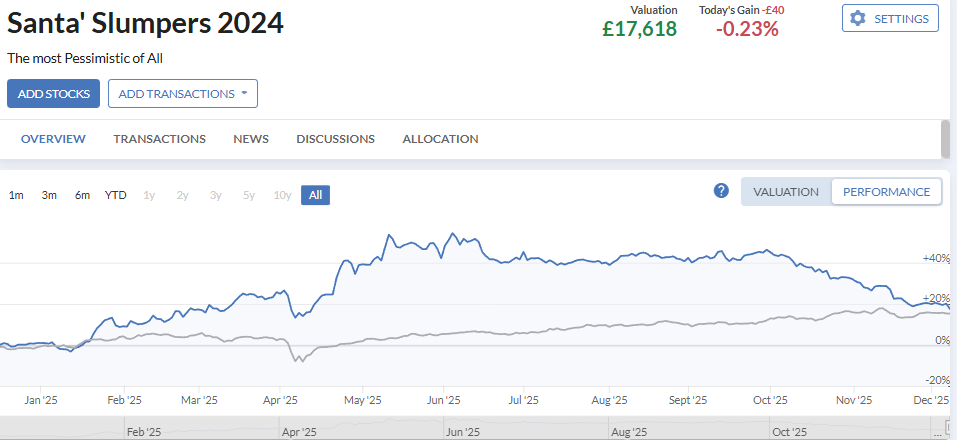The height and width of the screenshot is (440, 957).
Task: Select the All time range
Action: [316, 195]
